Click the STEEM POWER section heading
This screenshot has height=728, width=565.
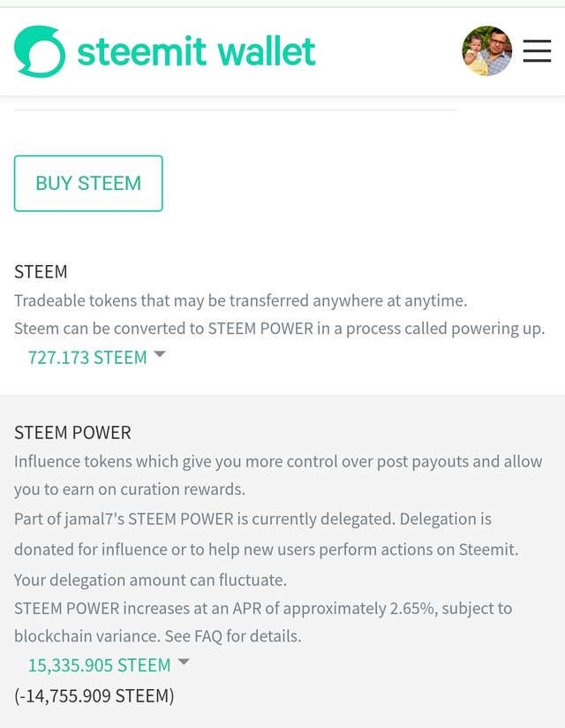72,433
